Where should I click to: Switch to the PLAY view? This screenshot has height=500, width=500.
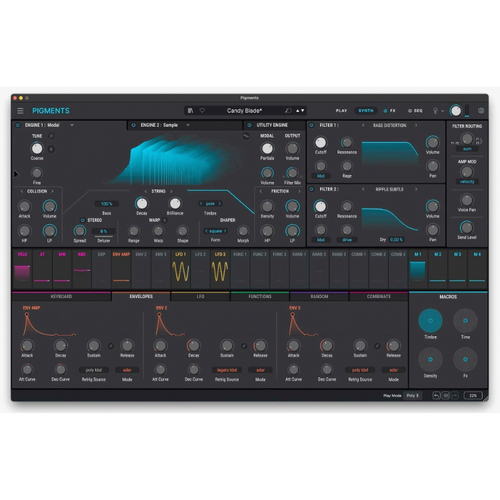(341, 111)
